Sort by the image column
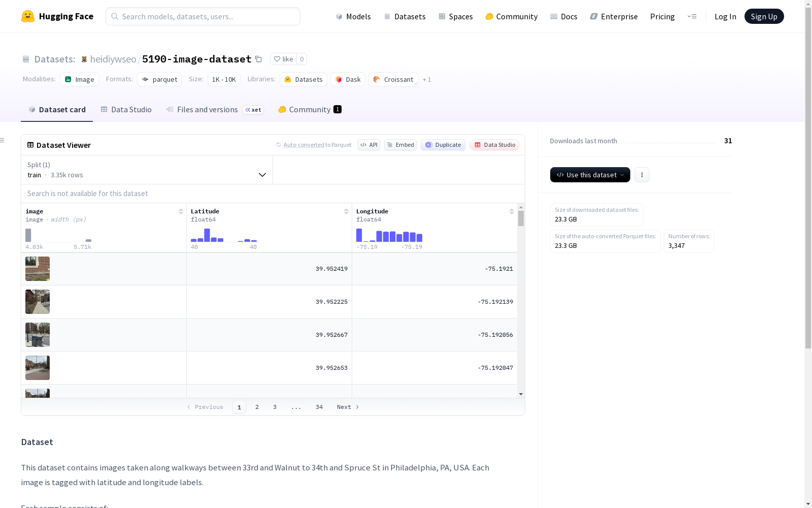The image size is (812, 508). 181,211
